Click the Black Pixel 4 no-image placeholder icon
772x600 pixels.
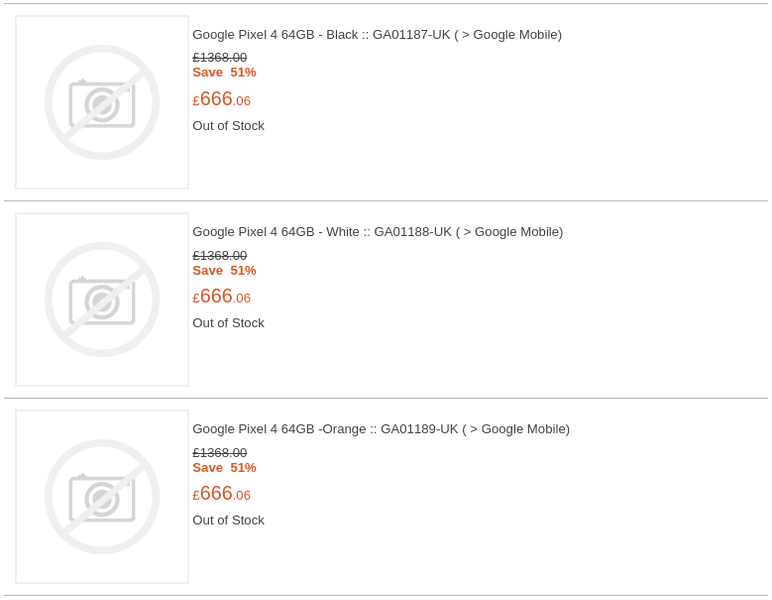102,102
